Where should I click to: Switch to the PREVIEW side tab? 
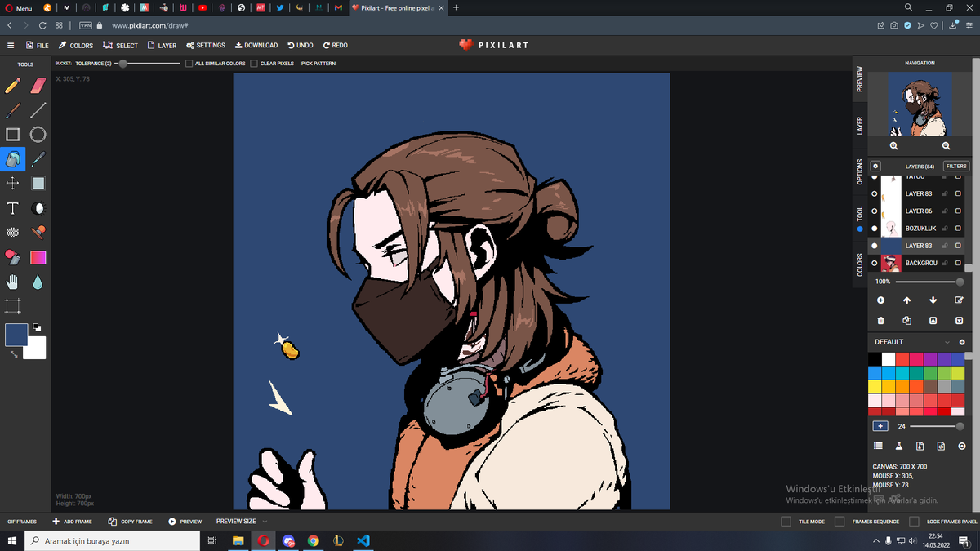point(860,79)
